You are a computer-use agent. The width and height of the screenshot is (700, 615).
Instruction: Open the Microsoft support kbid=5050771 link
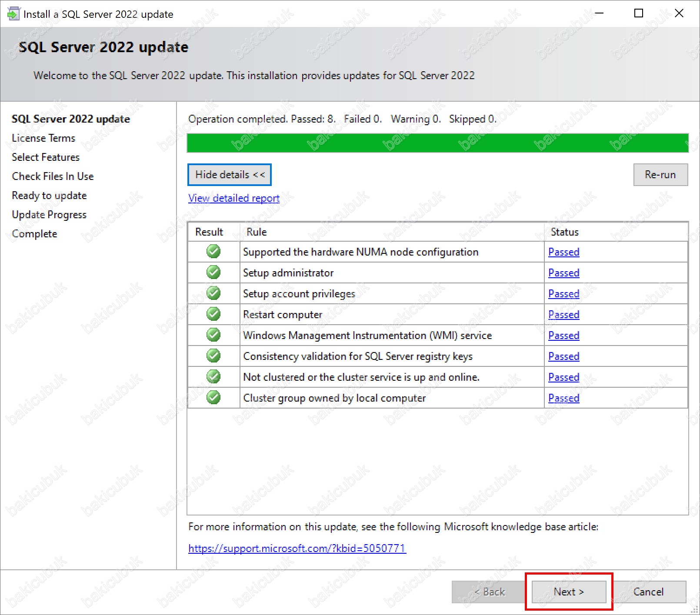[297, 549]
